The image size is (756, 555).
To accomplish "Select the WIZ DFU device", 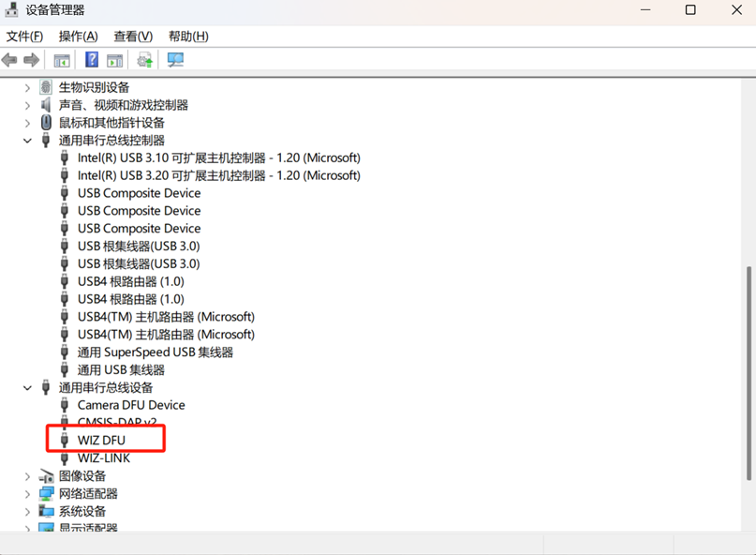I will (101, 441).
